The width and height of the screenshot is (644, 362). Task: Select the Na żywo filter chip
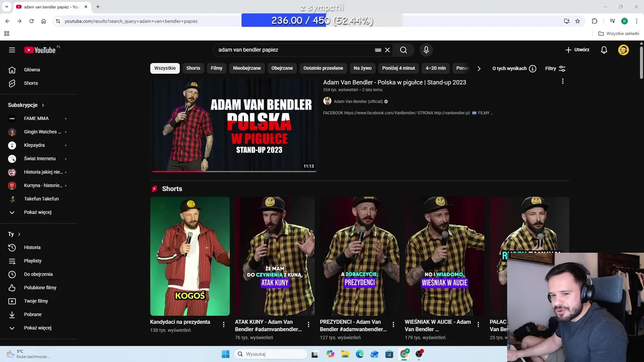coord(362,68)
